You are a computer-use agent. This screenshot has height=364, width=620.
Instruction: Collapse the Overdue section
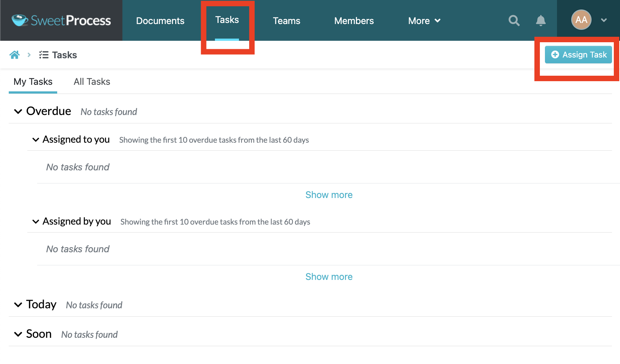(18, 111)
